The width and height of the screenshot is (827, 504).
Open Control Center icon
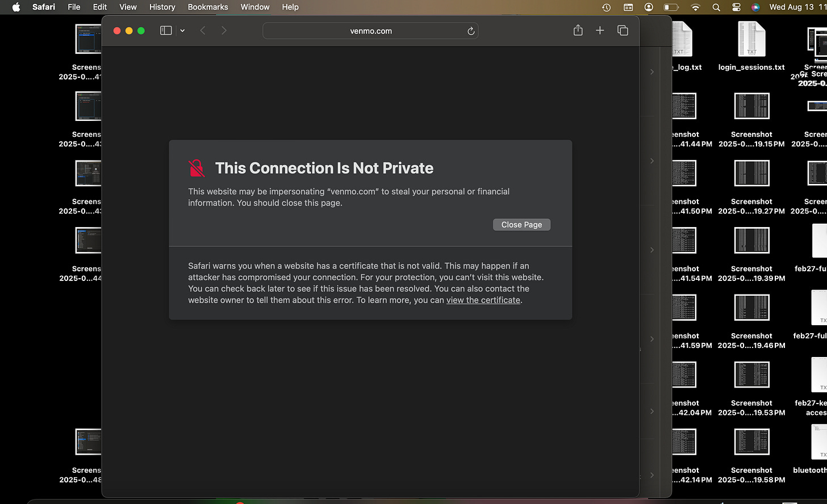[x=736, y=7]
